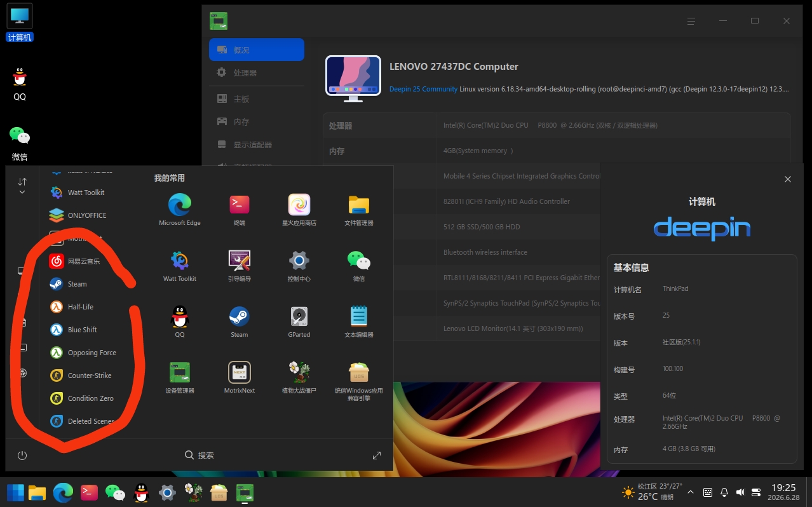
Task: Launch 文件管理器 from the launcher grid
Action: pos(359,210)
